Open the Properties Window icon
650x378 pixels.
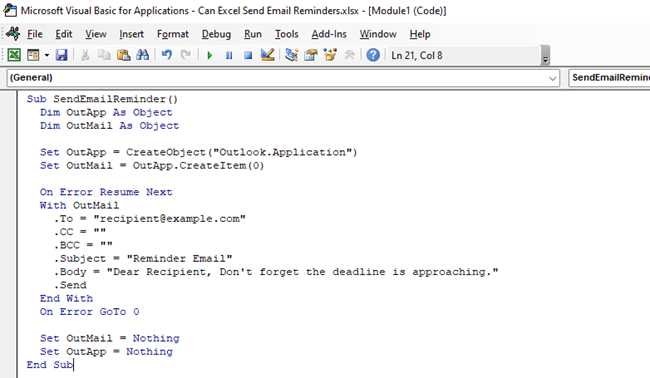pos(310,55)
